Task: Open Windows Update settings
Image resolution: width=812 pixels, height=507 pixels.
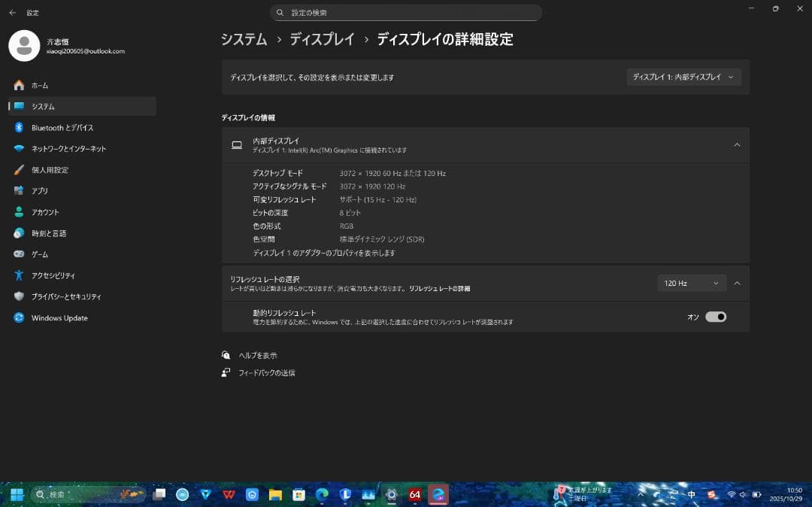Action: tap(58, 317)
